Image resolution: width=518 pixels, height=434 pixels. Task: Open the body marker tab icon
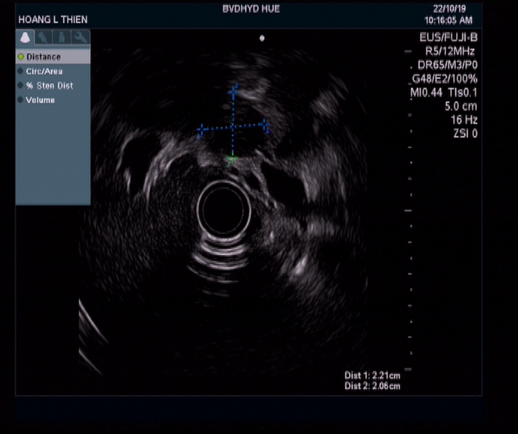(x=61, y=37)
